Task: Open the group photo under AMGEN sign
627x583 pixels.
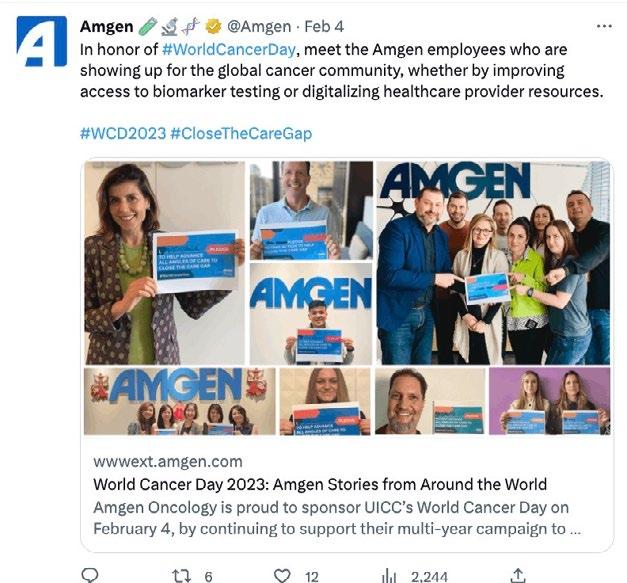Action: (493, 263)
